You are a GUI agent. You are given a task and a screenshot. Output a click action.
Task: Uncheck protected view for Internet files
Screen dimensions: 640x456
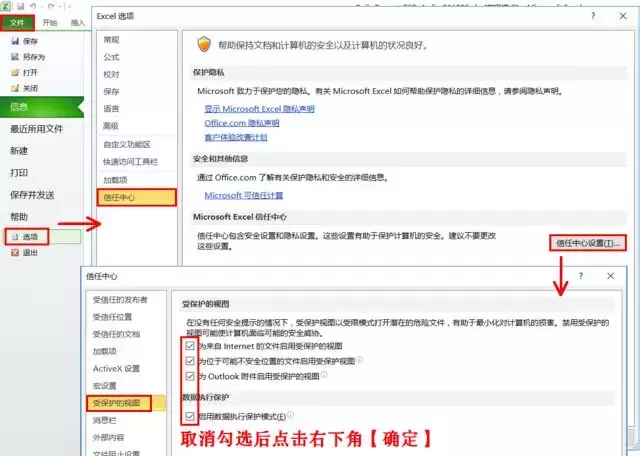[x=190, y=346]
